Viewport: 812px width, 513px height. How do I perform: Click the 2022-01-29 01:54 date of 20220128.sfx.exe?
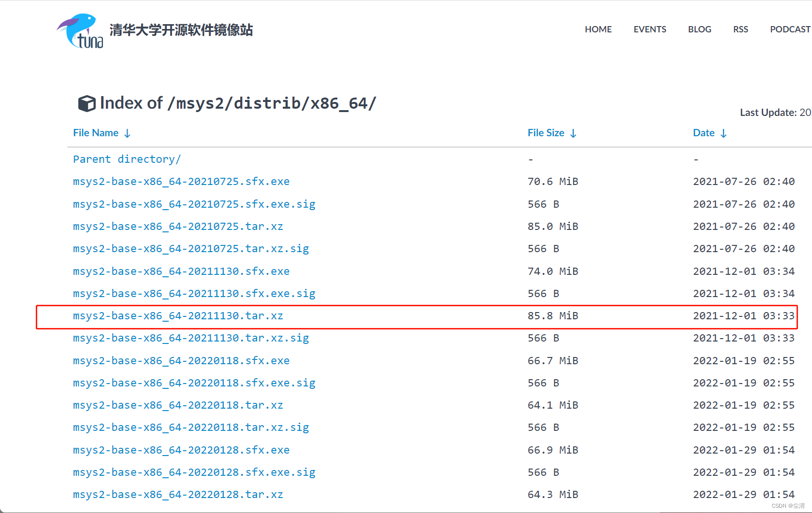744,450
